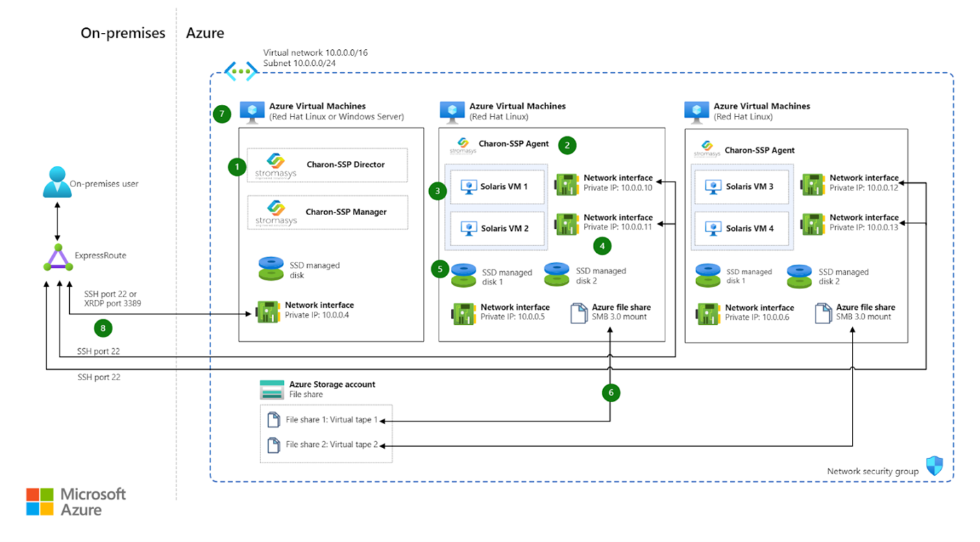The height and width of the screenshot is (542, 980).
Task: Select the Solaris VM 3 monitor icon
Action: click(x=715, y=186)
